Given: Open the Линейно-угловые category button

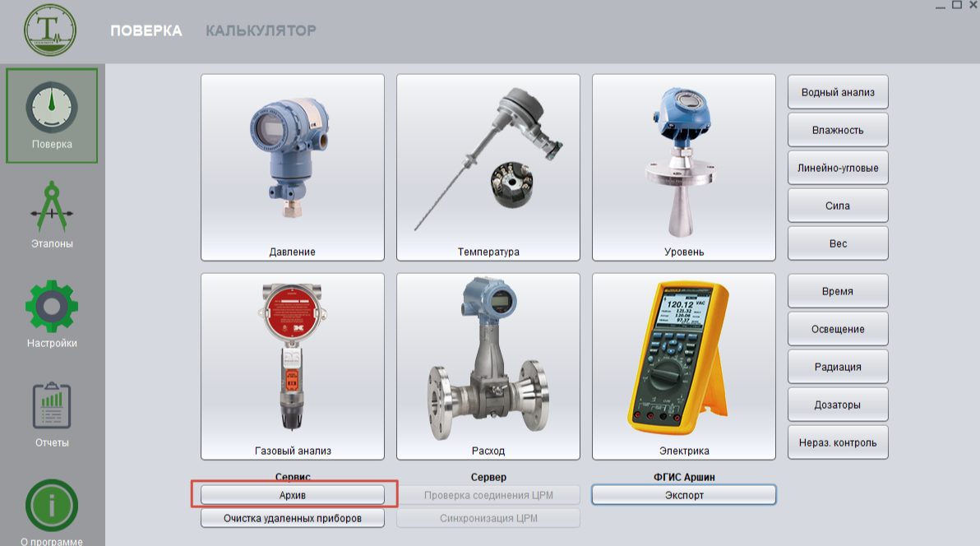Looking at the screenshot, I should click(838, 168).
